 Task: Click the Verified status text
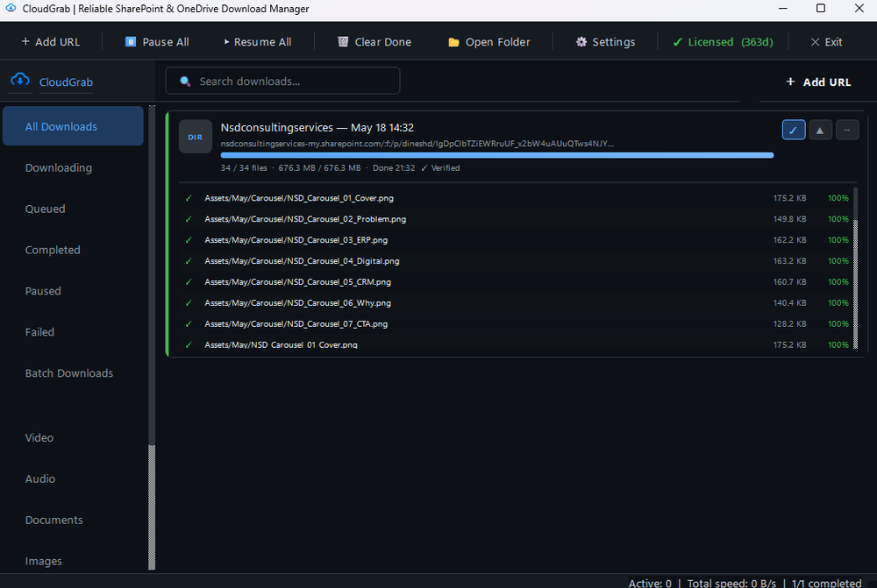click(x=446, y=167)
